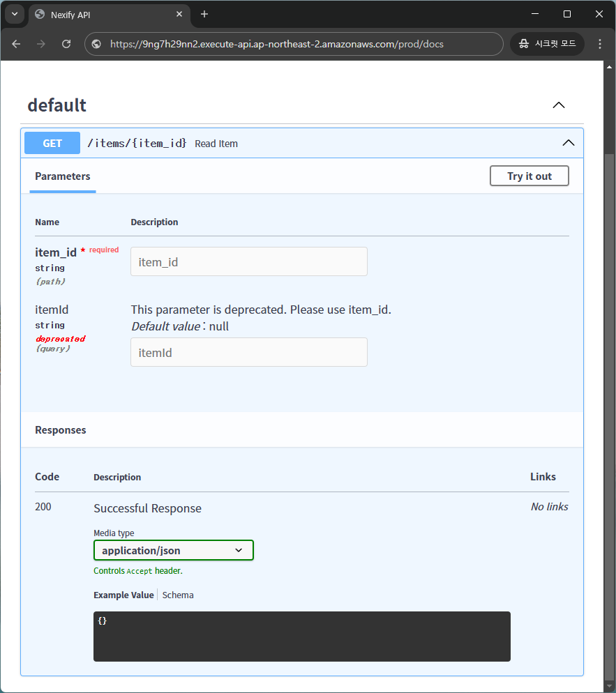The image size is (616, 693).
Task: Click the /items/{item_id} path text
Action: point(137,143)
